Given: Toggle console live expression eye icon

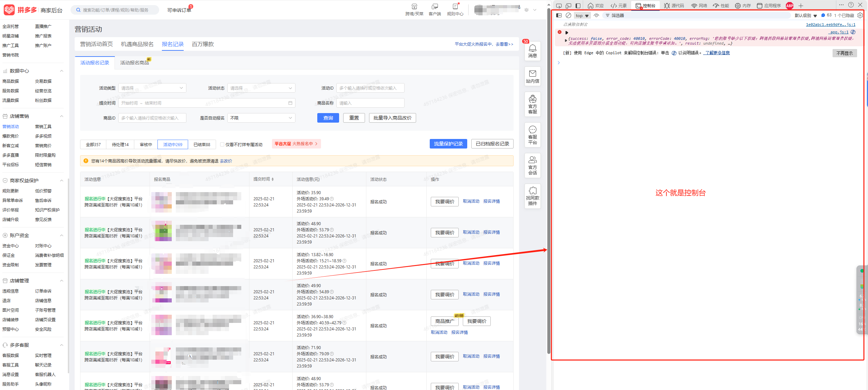Looking at the screenshot, I should [596, 15].
